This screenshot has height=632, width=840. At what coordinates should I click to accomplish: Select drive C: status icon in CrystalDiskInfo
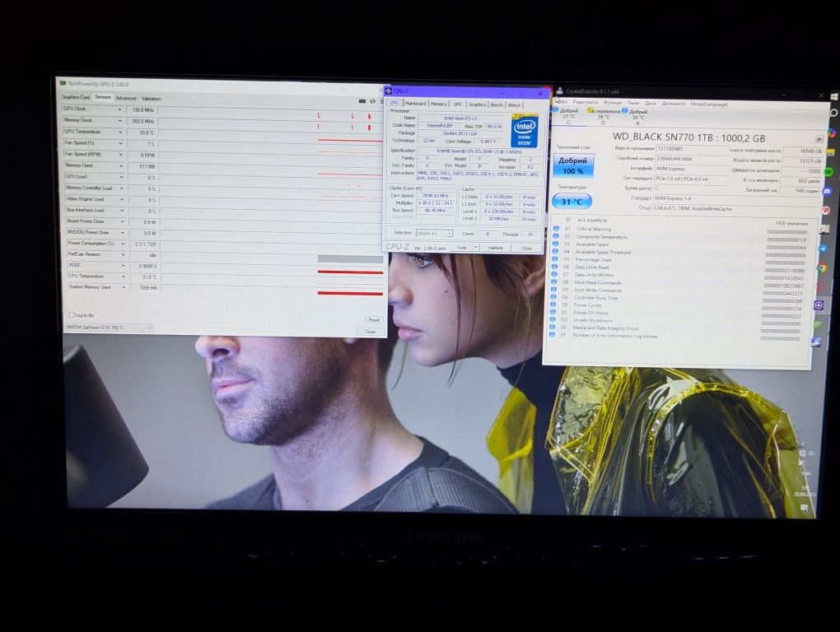[x=555, y=109]
